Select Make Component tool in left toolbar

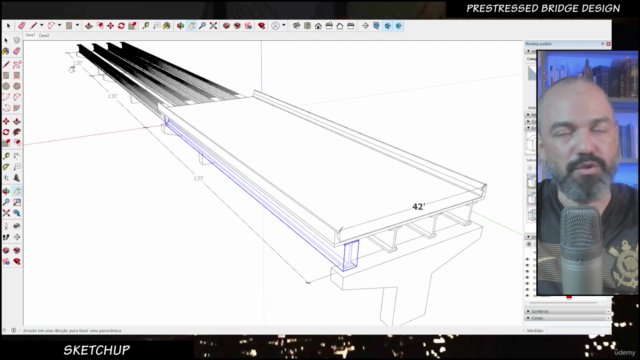click(x=17, y=40)
